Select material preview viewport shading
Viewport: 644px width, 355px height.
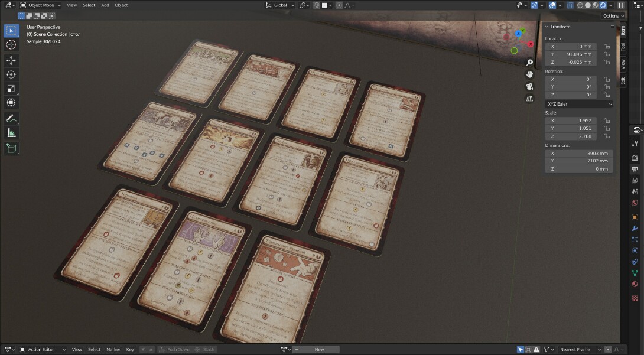point(595,5)
